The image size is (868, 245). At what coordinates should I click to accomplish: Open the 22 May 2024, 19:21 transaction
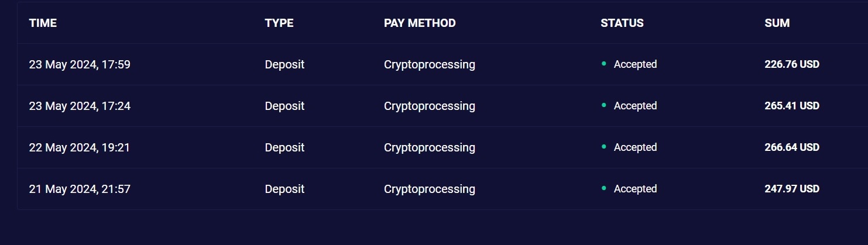tap(80, 147)
